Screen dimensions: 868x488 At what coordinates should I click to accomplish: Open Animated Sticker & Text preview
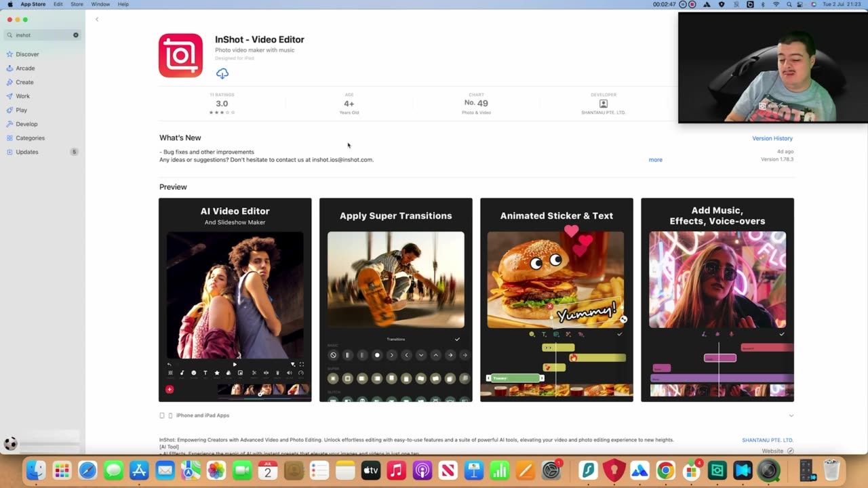(x=557, y=300)
